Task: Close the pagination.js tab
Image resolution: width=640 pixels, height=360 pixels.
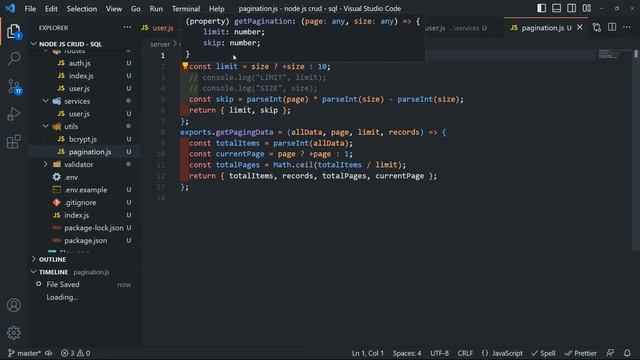Action: click(580, 28)
